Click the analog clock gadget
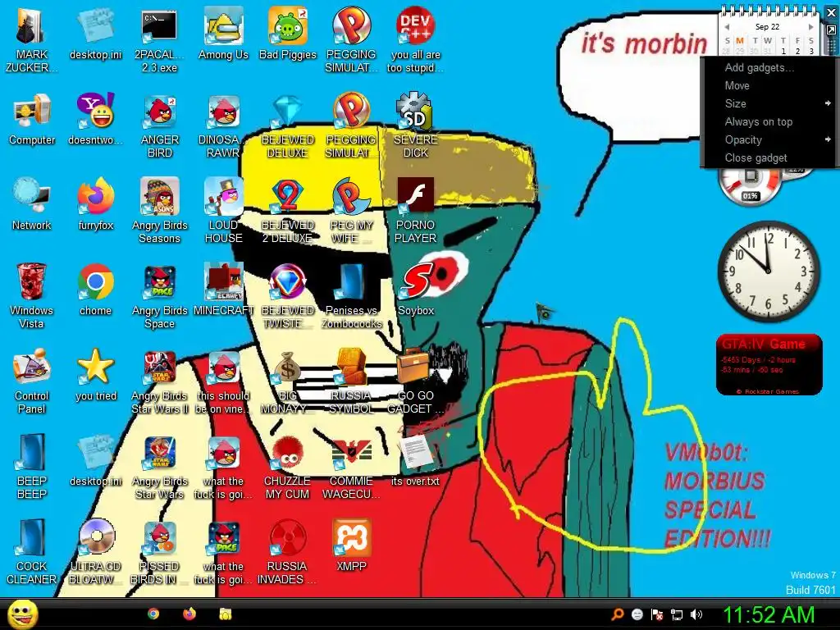840x630 pixels. 769,272
